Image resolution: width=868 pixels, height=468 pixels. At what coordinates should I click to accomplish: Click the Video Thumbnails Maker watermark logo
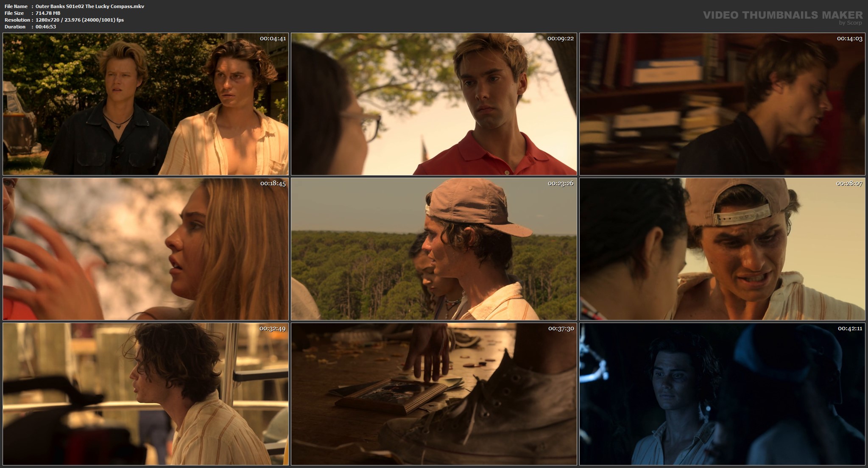782,15
